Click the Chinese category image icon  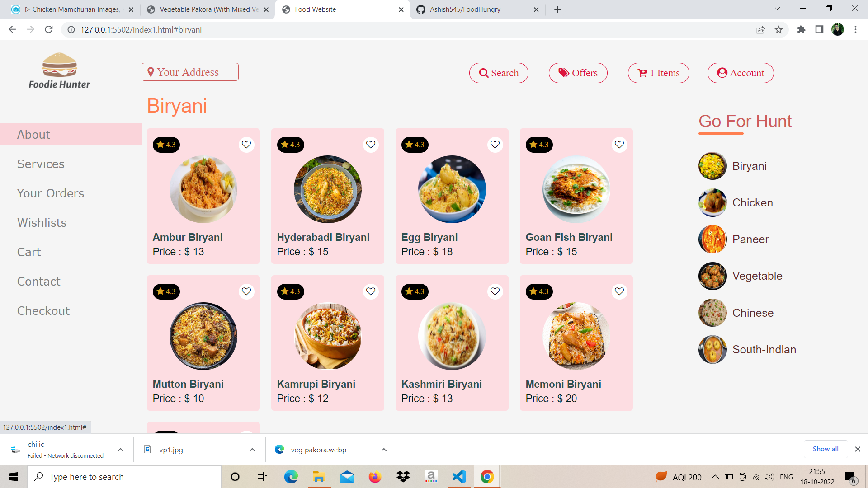tap(712, 313)
